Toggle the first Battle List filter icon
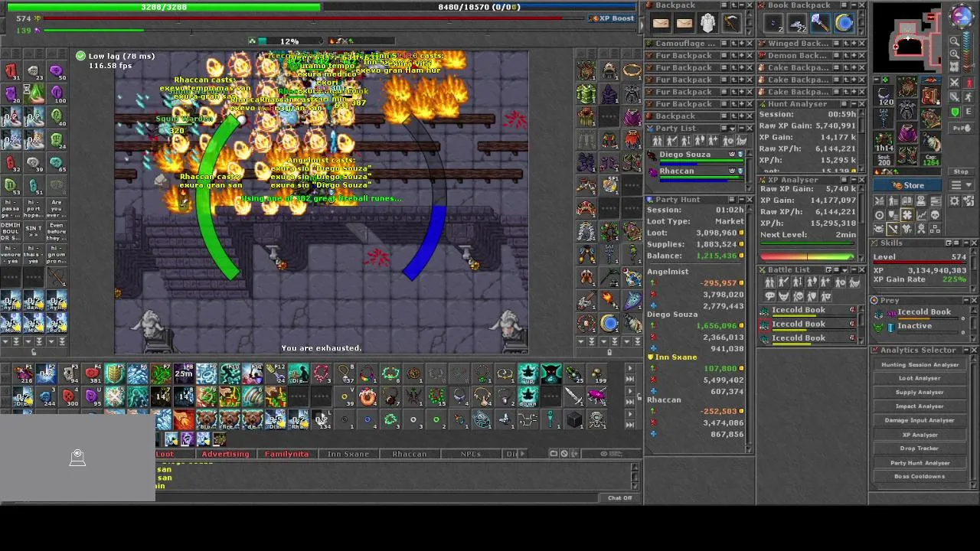The width and height of the screenshot is (980, 551). click(769, 282)
